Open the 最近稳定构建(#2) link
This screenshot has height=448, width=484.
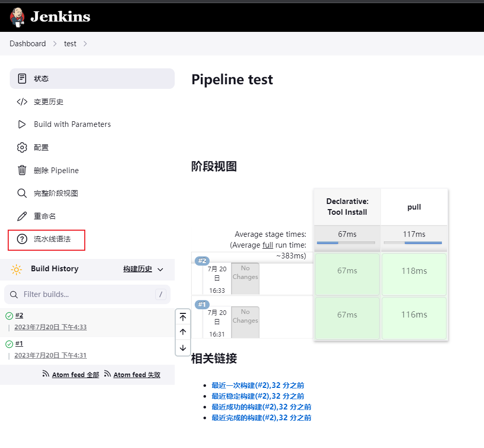[258, 396]
